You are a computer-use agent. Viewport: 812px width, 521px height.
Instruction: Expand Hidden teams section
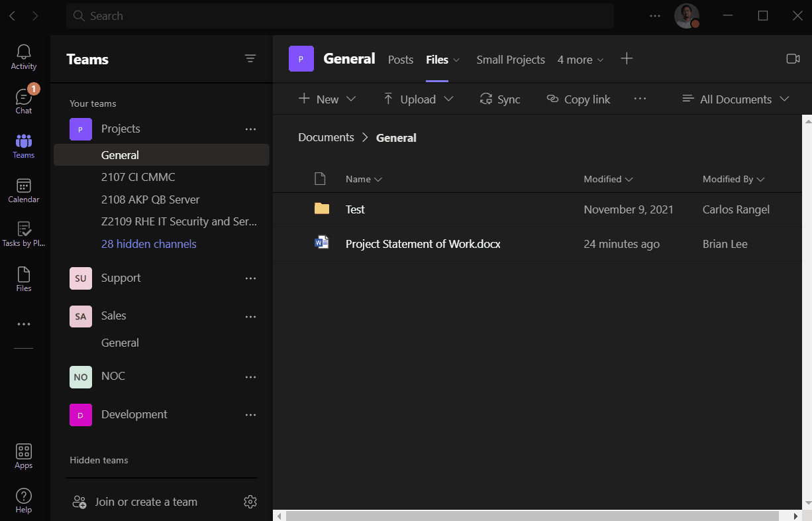pos(99,460)
